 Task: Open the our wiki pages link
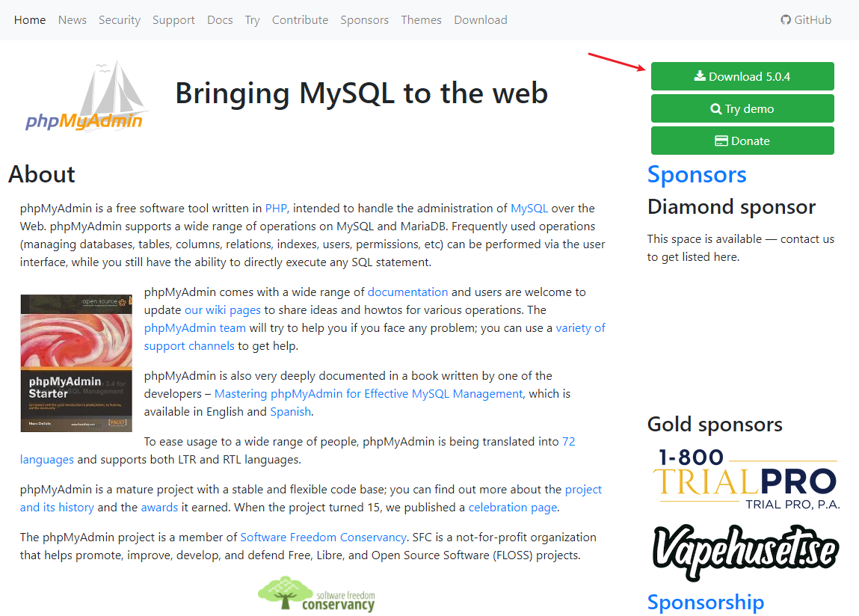pos(223,310)
